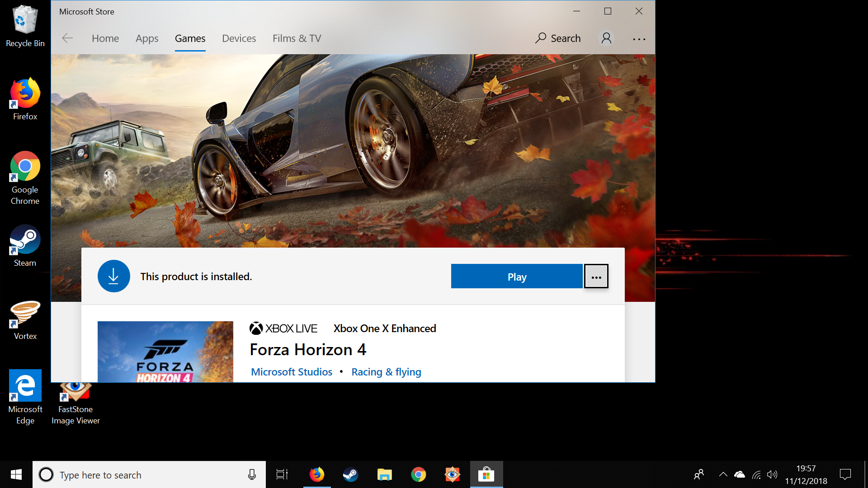Image resolution: width=868 pixels, height=488 pixels.
Task: Click the Microsoft Store taskbar icon
Action: pyautogui.click(x=486, y=474)
